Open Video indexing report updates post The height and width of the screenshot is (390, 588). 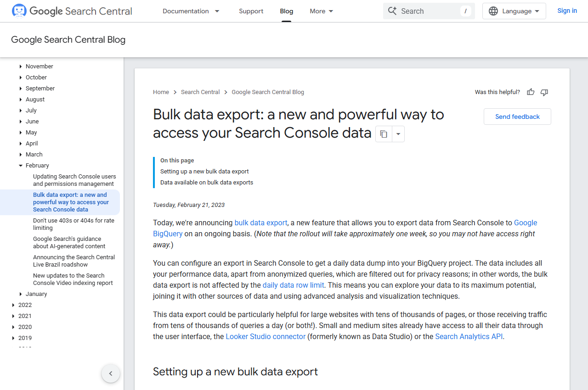(73, 279)
